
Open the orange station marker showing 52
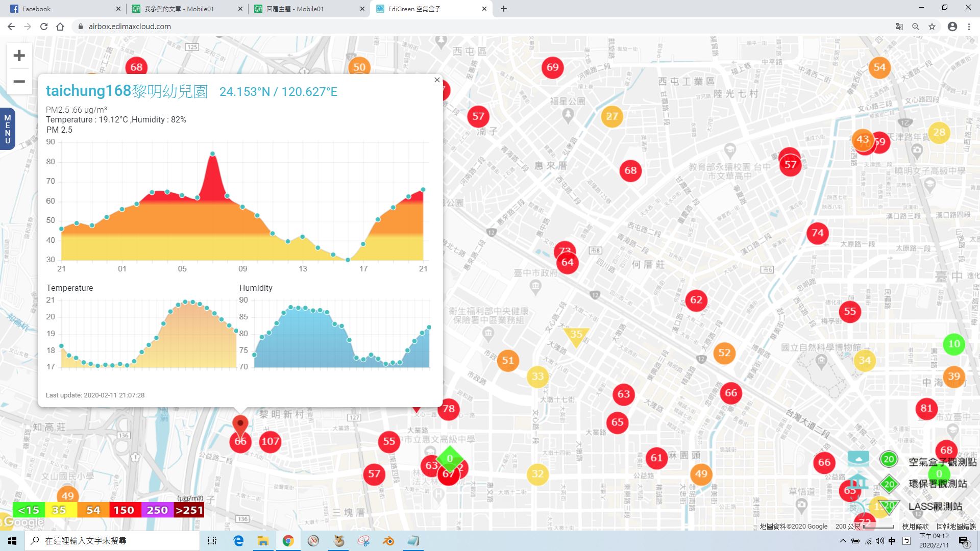(724, 353)
